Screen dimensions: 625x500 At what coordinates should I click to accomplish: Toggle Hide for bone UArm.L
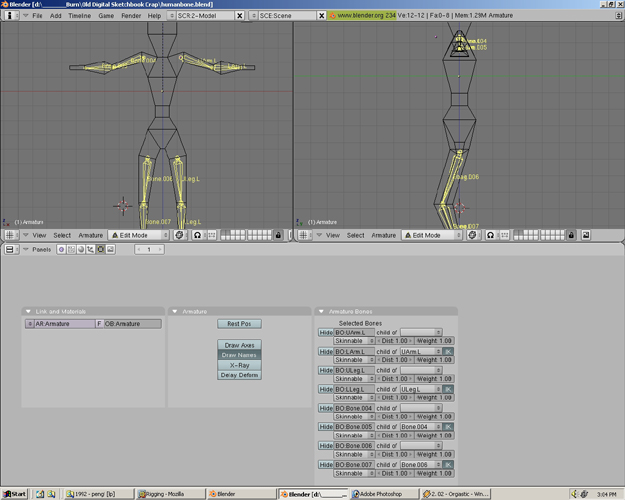click(x=326, y=333)
